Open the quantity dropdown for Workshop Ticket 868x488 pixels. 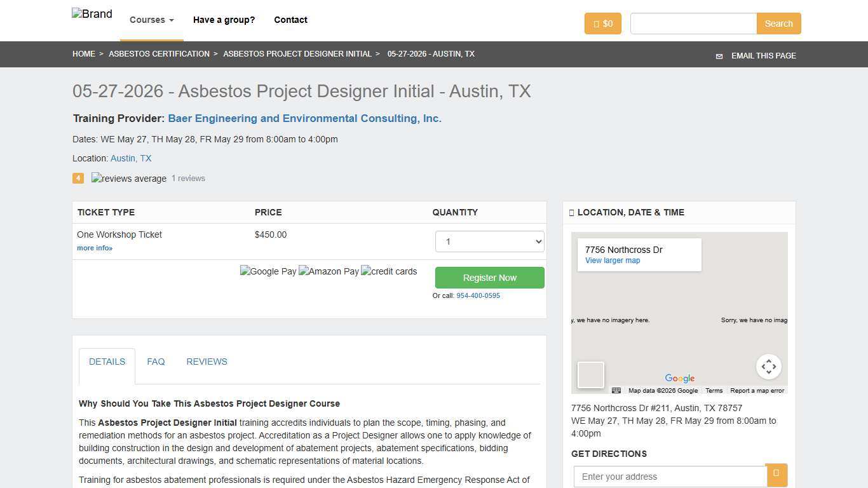(x=489, y=241)
